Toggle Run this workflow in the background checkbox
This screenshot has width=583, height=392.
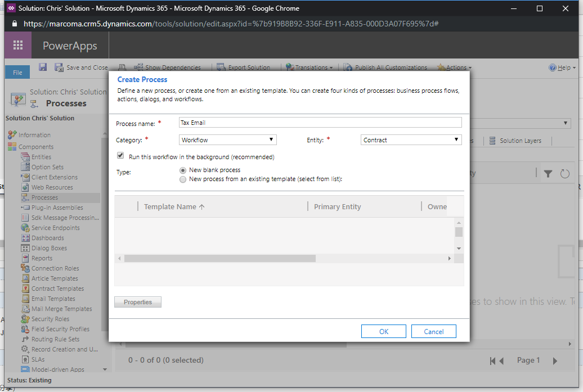pos(120,155)
